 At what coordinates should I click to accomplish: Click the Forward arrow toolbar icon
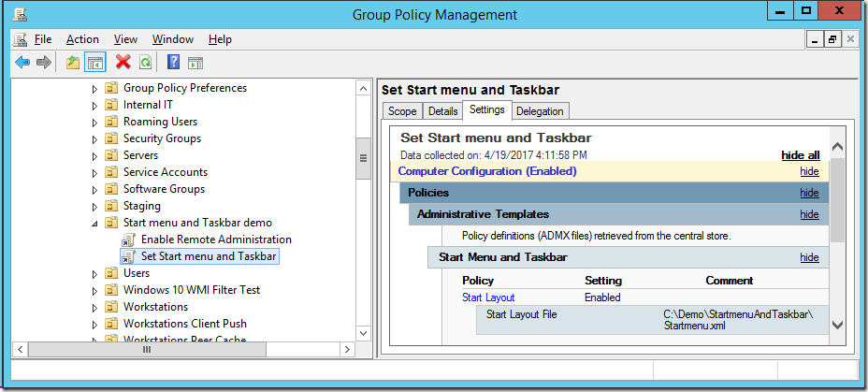(x=43, y=63)
